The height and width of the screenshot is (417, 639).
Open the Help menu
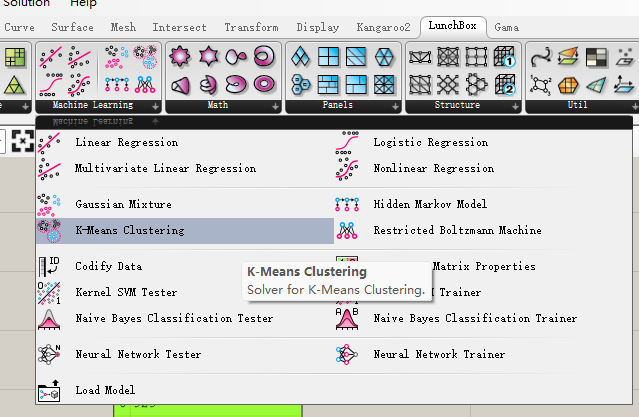[83, 3]
